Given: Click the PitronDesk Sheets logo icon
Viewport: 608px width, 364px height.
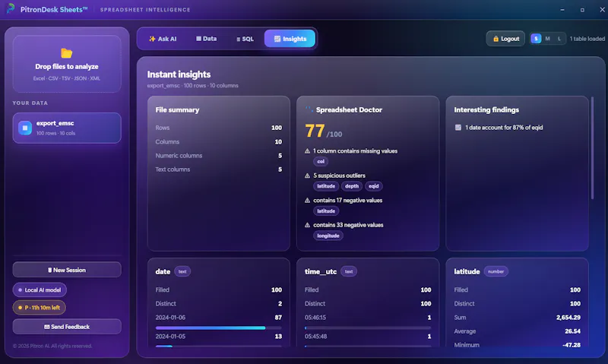Looking at the screenshot, I should coord(11,8).
